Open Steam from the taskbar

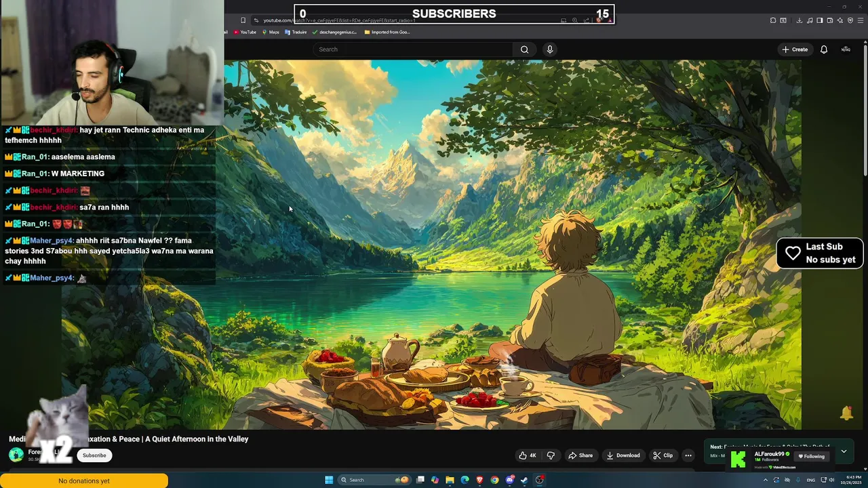coord(524,480)
